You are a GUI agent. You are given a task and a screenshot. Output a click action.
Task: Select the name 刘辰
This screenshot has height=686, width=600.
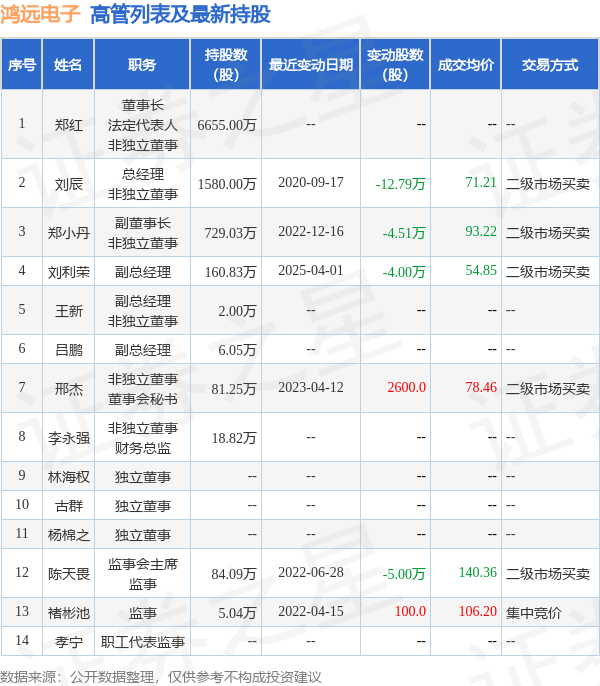pos(69,184)
